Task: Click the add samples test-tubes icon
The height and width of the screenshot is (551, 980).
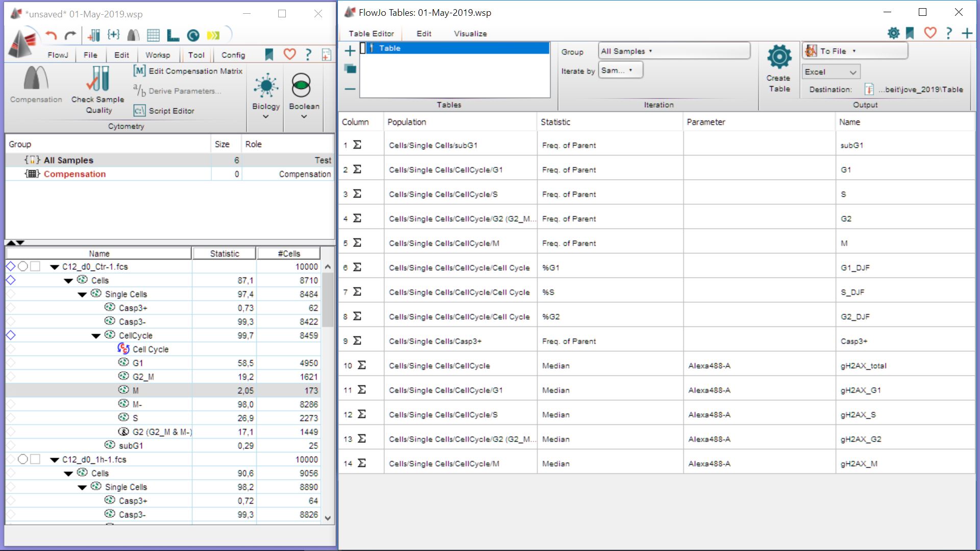Action: [94, 35]
